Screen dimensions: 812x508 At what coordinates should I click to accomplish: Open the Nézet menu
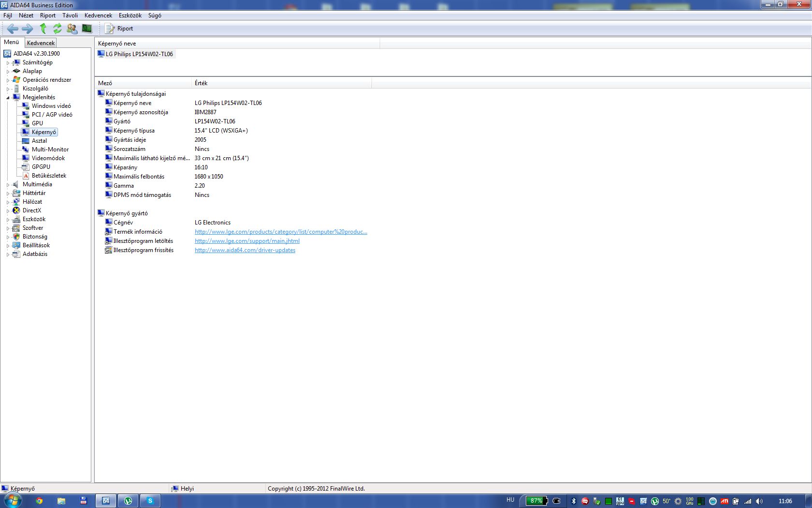coord(26,15)
